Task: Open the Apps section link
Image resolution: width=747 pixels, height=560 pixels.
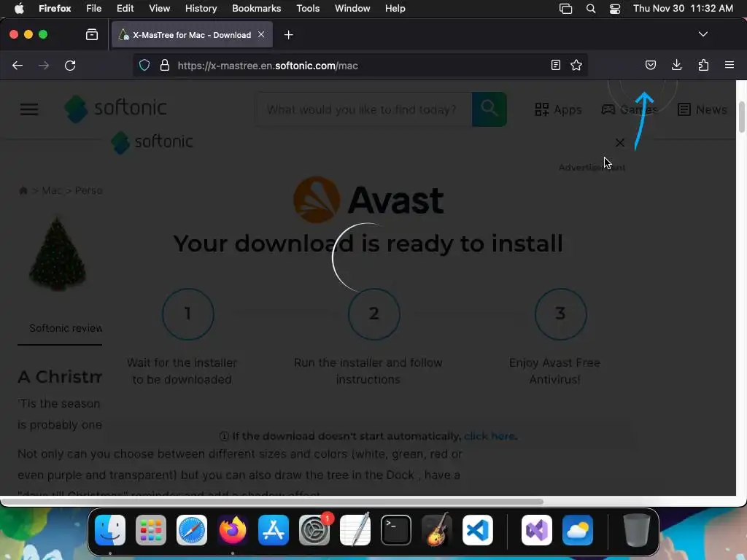Action: tap(558, 109)
